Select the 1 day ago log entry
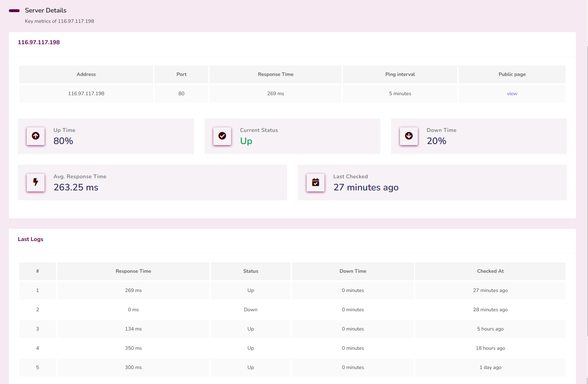588x384 pixels. (x=490, y=368)
